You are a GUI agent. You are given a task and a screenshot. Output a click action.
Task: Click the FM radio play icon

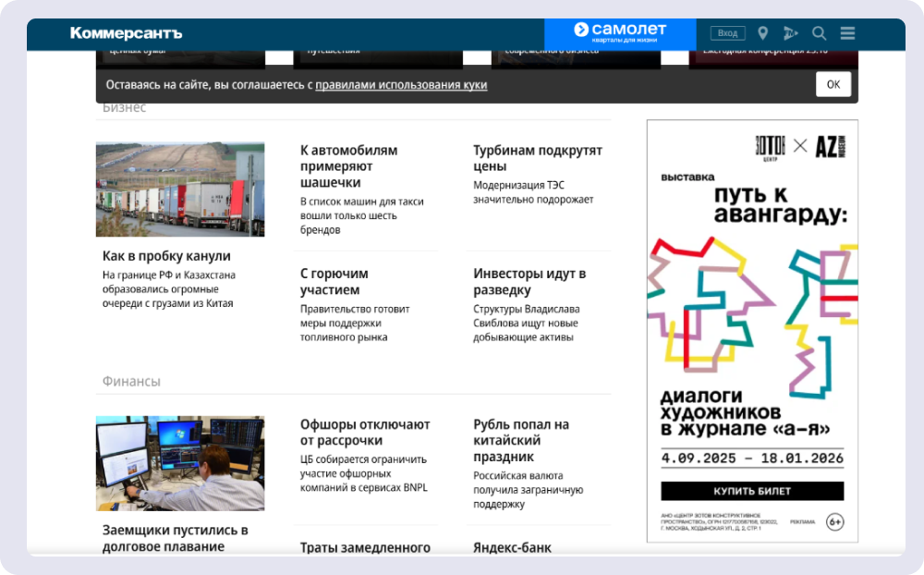pos(790,33)
